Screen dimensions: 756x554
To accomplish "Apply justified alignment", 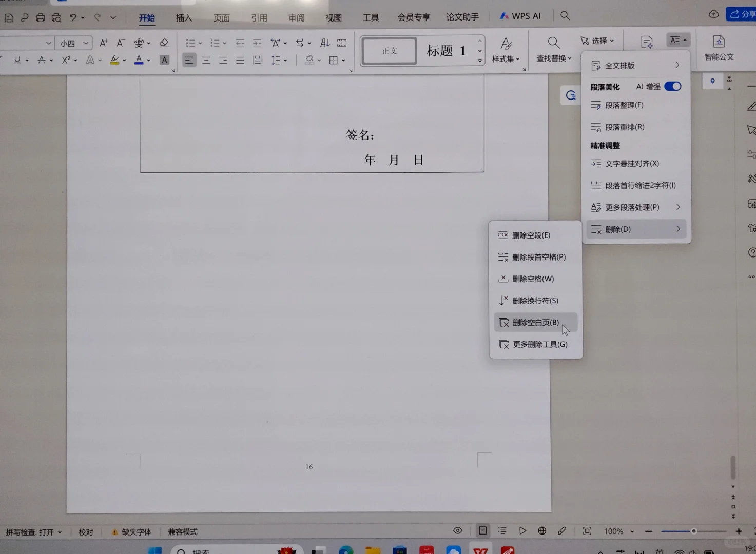I will (x=240, y=61).
